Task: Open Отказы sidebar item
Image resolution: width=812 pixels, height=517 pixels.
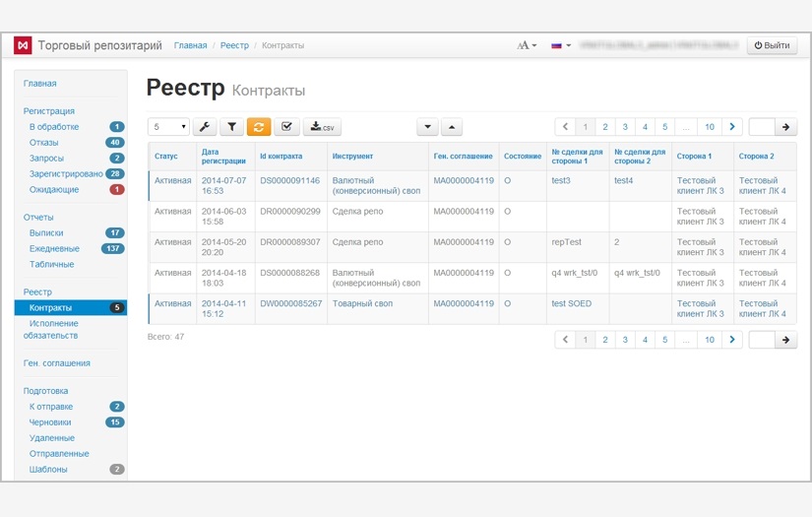Action: pos(44,143)
